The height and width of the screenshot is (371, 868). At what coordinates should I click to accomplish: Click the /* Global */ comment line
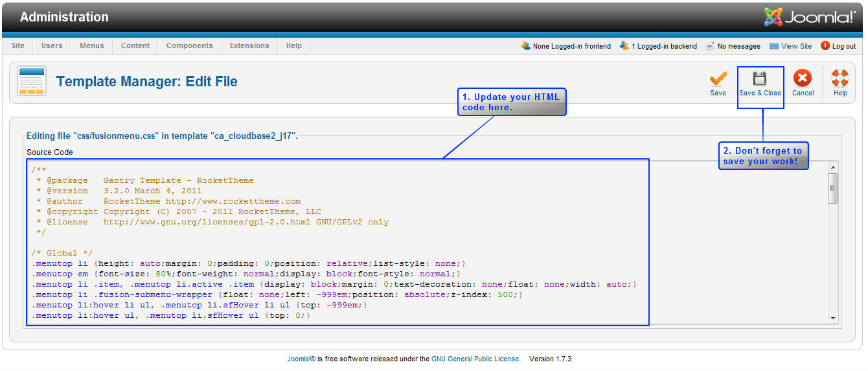click(62, 253)
